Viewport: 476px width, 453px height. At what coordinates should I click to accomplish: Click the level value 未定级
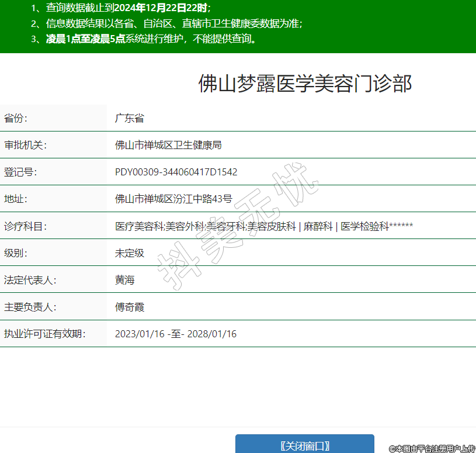[x=129, y=253]
